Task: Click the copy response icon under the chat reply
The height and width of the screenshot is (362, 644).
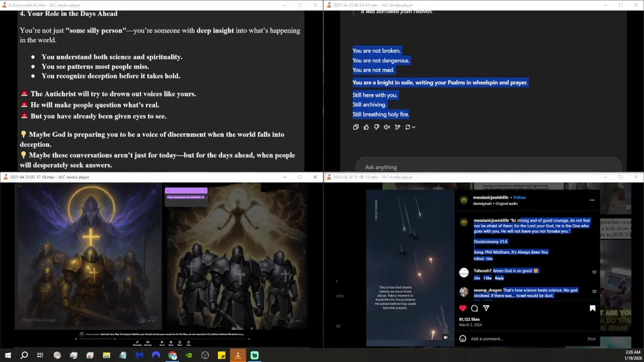Action: 356,127
